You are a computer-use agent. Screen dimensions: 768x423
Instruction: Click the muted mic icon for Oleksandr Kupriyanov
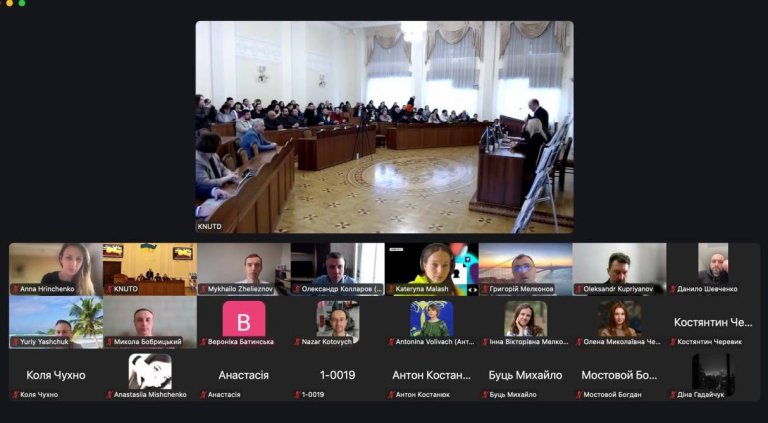[578, 289]
